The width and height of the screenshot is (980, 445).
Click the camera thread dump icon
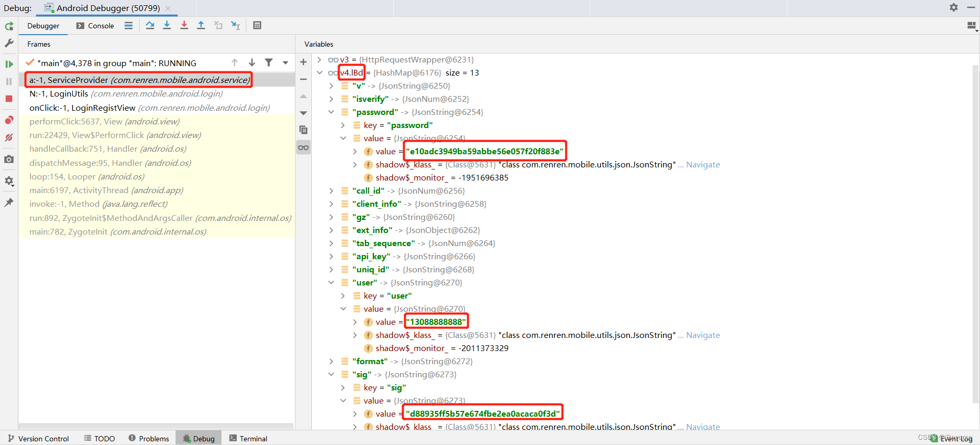pyautogui.click(x=9, y=159)
